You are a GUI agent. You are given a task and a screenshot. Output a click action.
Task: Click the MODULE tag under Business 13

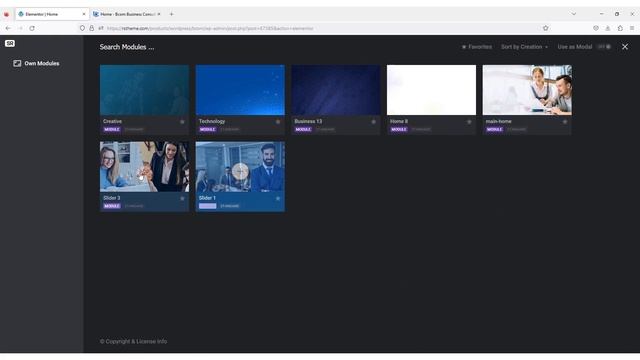click(303, 129)
